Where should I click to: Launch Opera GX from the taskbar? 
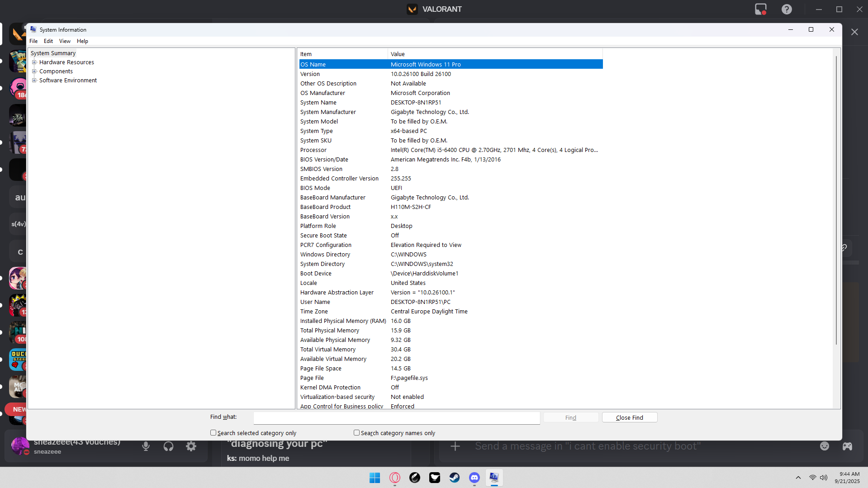pos(395,478)
